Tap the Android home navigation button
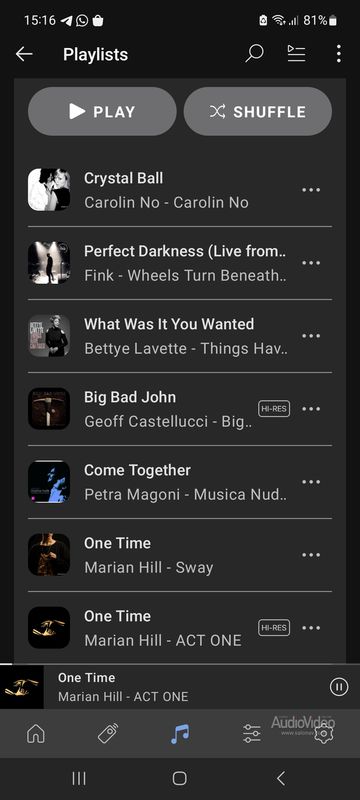The image size is (360, 800). tap(179, 778)
